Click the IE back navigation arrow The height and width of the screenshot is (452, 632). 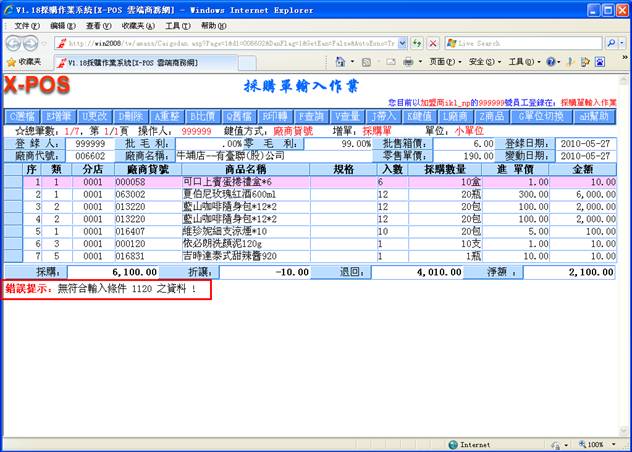(x=14, y=44)
